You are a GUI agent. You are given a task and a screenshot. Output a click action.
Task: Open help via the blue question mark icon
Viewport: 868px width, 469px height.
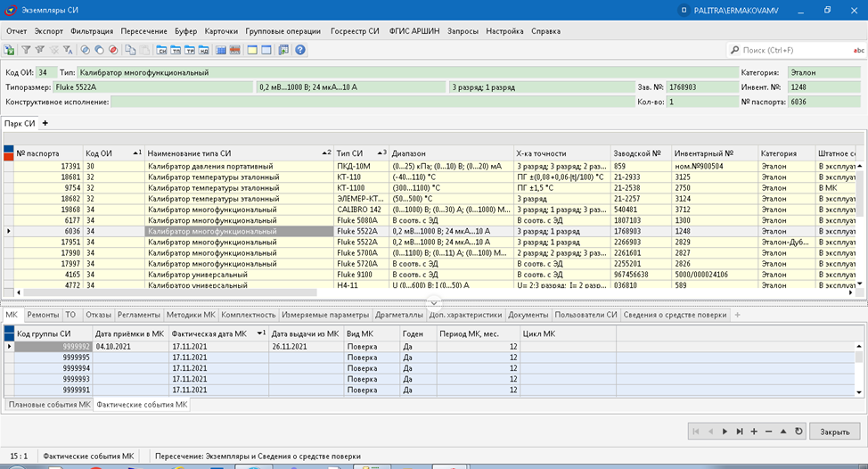pyautogui.click(x=300, y=50)
